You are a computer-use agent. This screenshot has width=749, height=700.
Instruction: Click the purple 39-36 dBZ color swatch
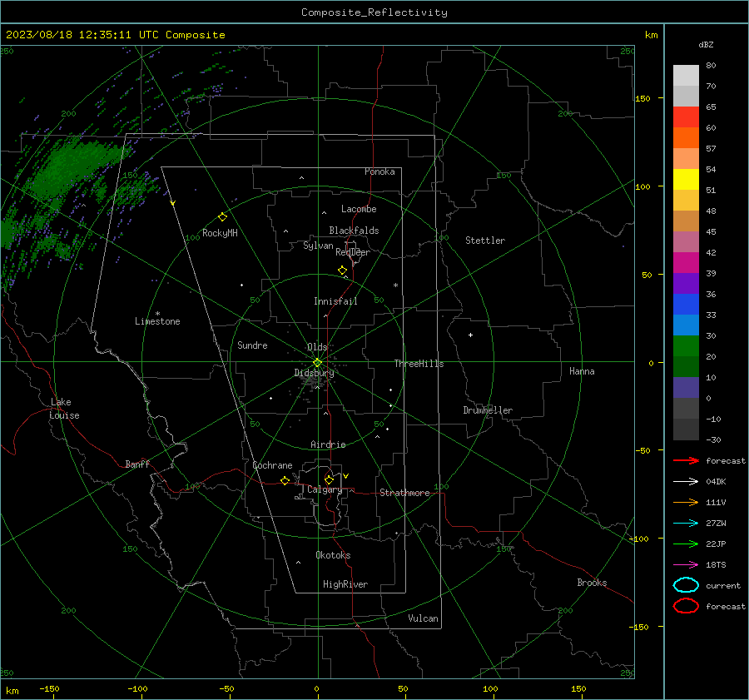[686, 283]
